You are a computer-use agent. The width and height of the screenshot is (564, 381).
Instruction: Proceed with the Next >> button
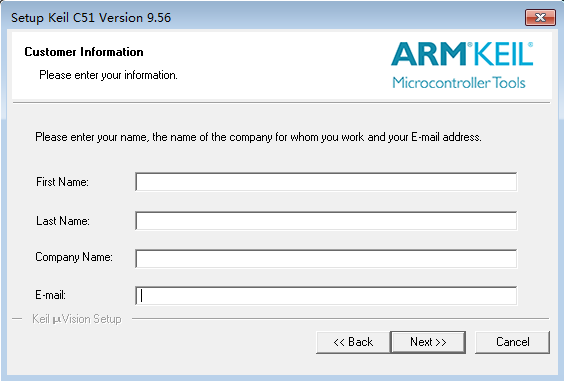[x=428, y=342]
